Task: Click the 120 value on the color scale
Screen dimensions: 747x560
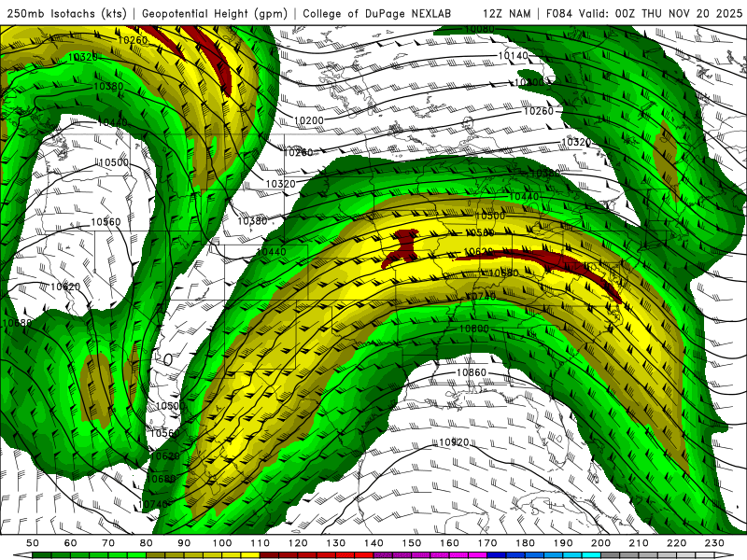Action: click(x=298, y=543)
